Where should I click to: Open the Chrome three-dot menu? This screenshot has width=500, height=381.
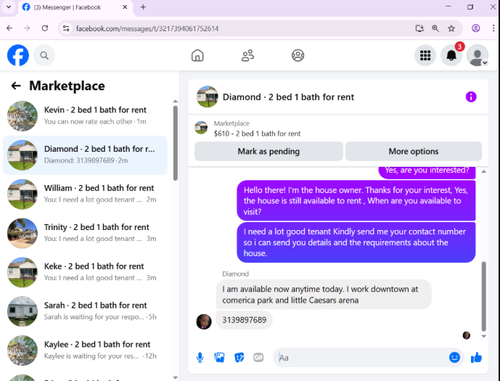point(493,28)
